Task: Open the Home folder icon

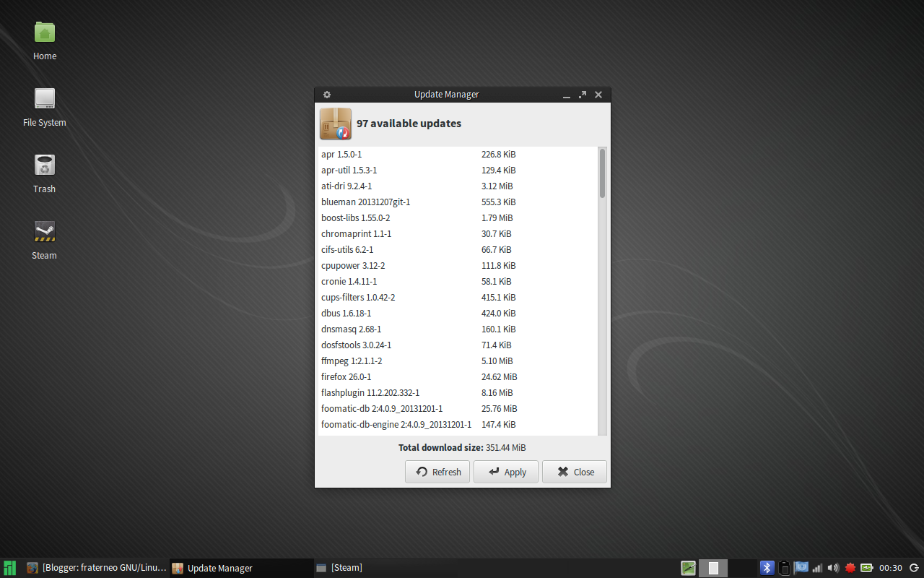Action: point(44,33)
